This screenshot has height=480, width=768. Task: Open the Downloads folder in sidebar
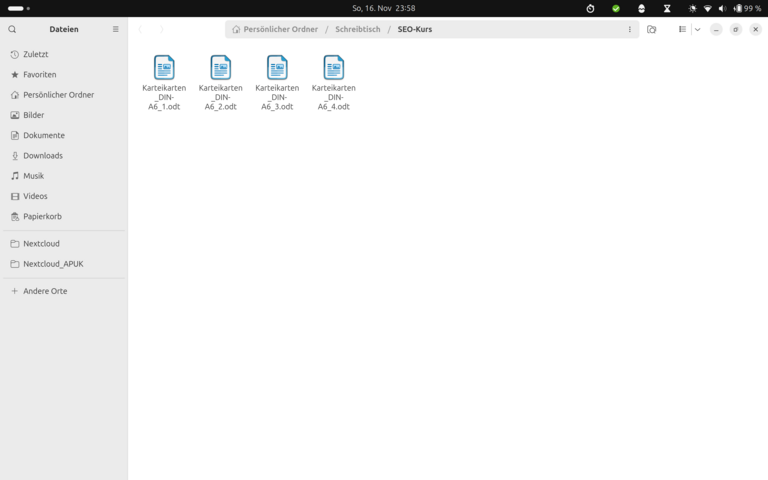click(43, 156)
